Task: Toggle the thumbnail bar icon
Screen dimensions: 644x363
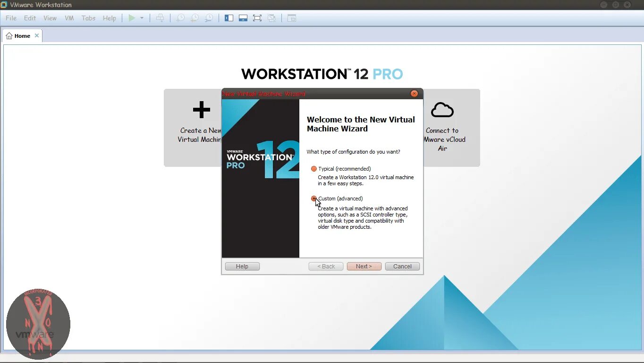Action: click(x=243, y=18)
